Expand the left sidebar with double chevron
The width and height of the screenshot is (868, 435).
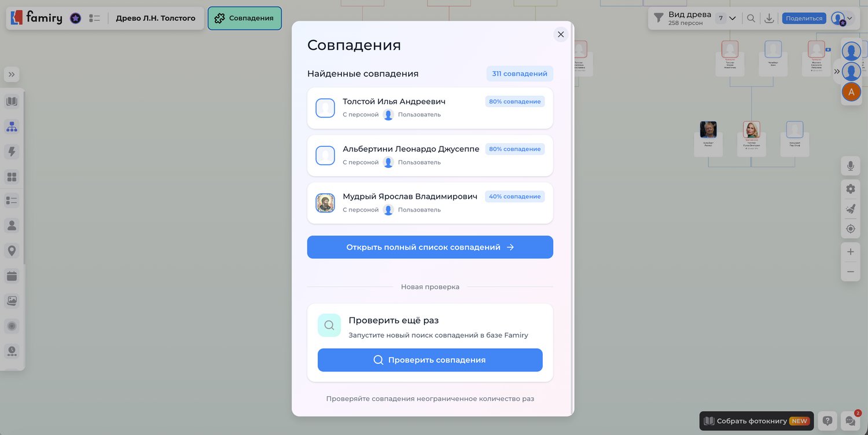[12, 75]
